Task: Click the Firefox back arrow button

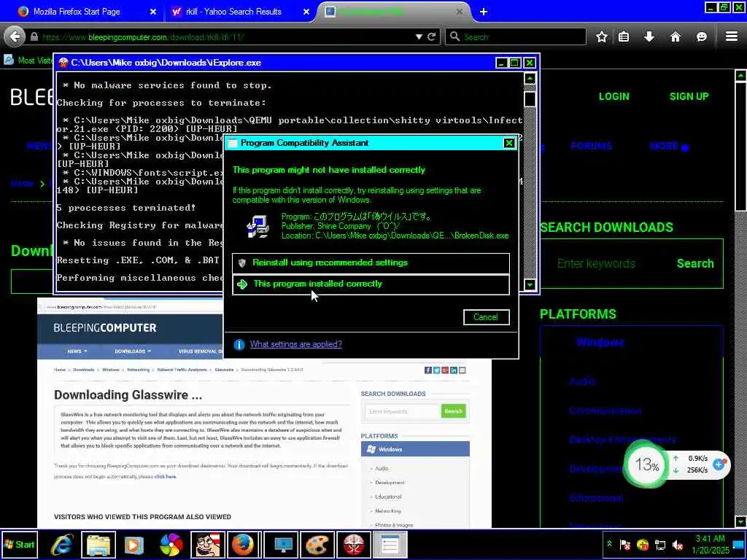Action: (15, 36)
